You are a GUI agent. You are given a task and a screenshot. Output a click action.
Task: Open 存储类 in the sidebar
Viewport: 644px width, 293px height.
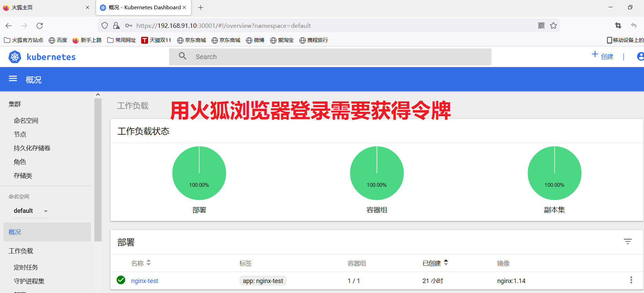click(23, 176)
